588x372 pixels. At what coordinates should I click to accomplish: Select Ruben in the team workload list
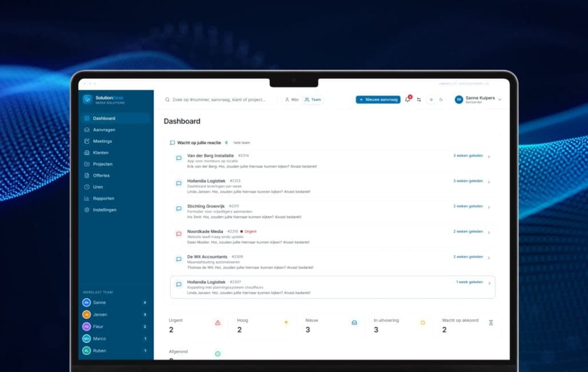115,351
